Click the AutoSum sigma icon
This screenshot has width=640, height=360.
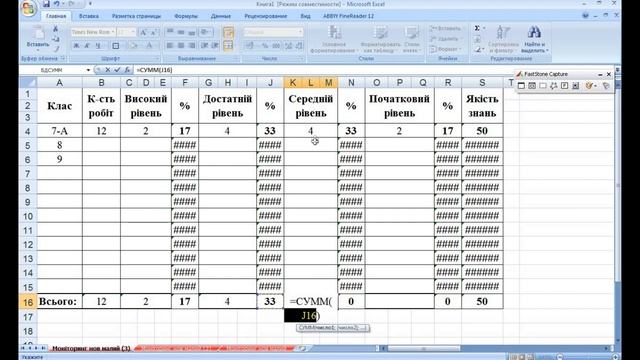tap(477, 28)
